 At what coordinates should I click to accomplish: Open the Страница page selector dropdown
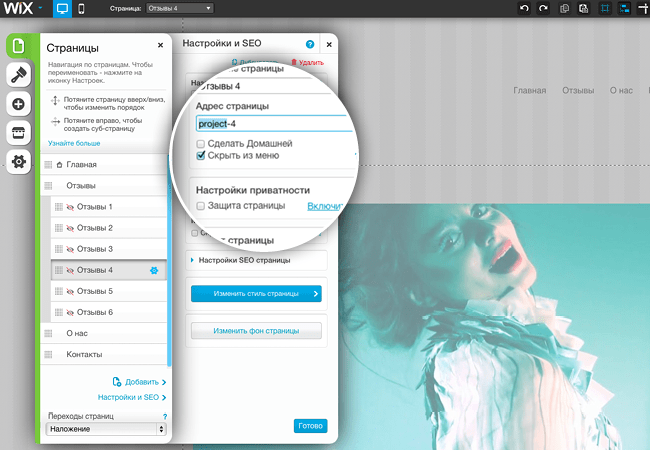[x=180, y=8]
